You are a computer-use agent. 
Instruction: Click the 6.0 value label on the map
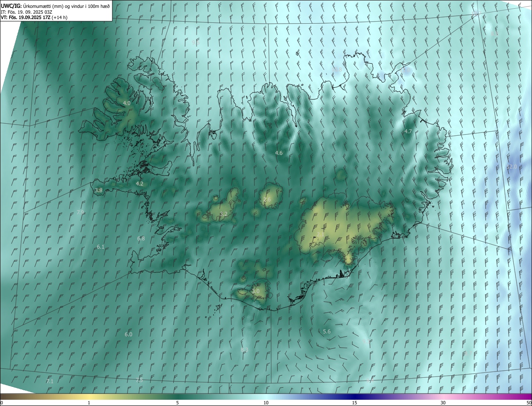(x=128, y=334)
